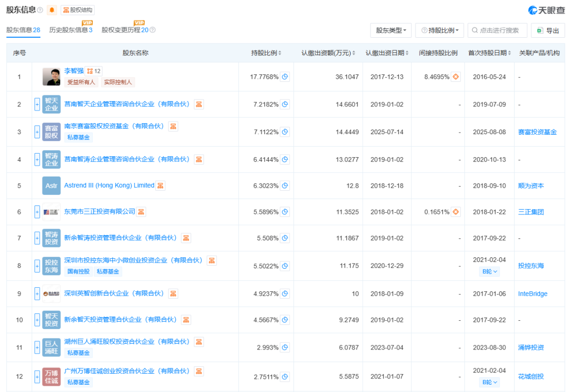Click the equity diagram icon beside 南京赛富股权投资基金
Viewport: 566px width, 392px height.
click(173, 126)
